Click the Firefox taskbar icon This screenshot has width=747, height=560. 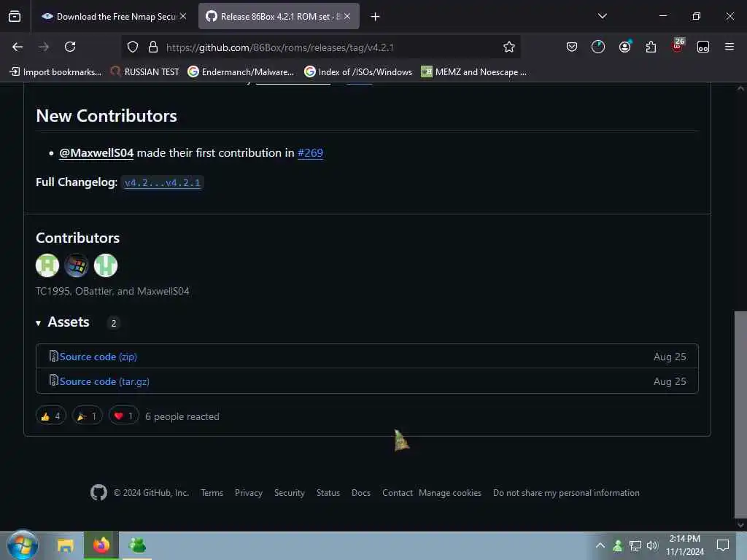(101, 545)
